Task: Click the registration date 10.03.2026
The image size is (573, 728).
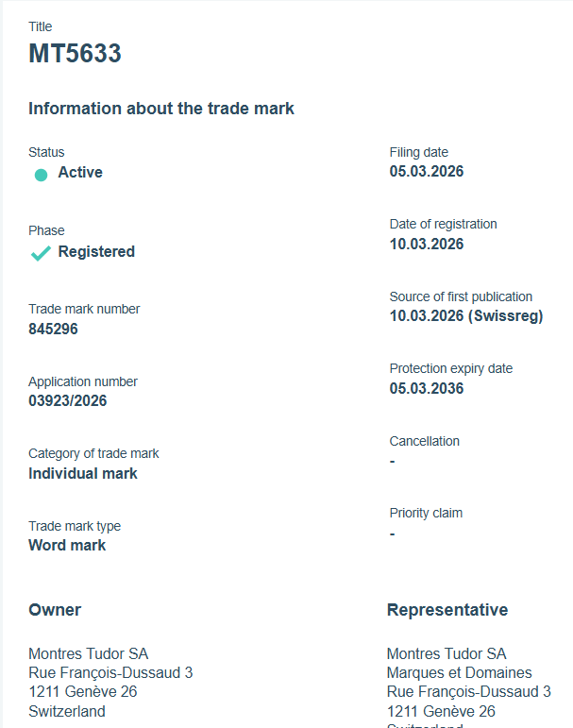Action: tap(427, 244)
